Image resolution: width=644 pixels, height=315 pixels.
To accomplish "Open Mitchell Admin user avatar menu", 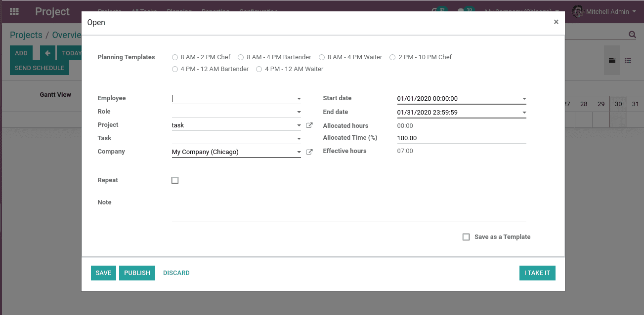I will click(578, 11).
